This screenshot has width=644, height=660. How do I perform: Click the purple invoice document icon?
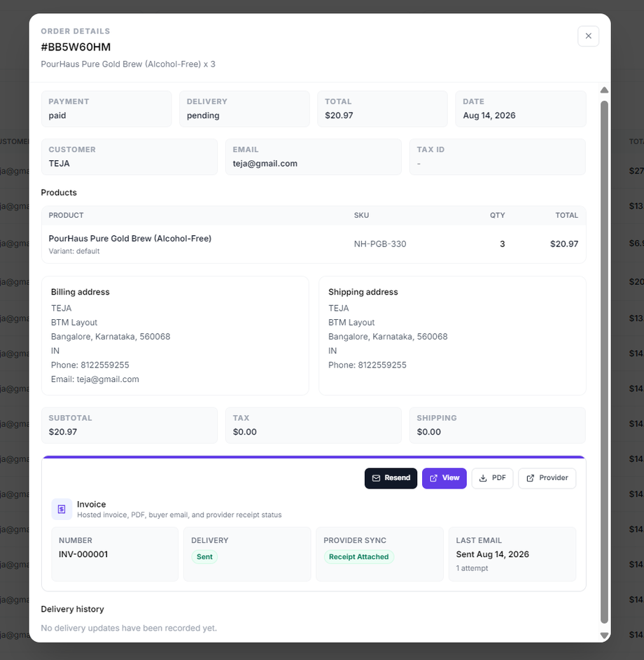tap(62, 509)
